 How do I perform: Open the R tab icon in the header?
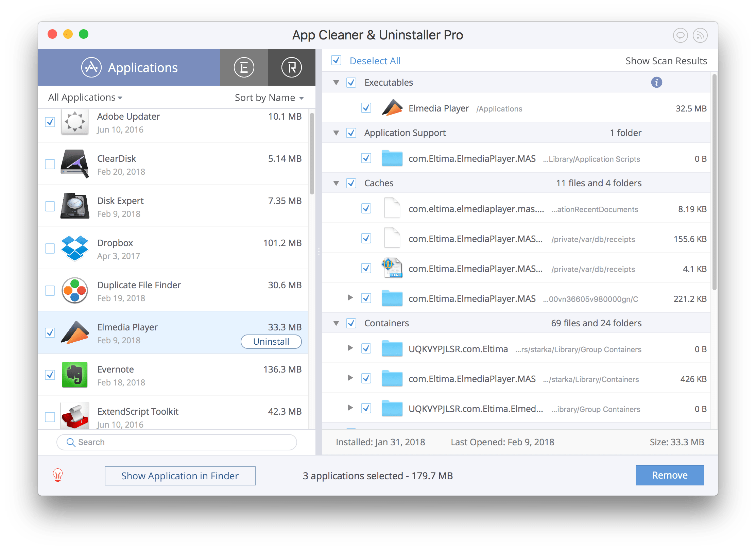point(292,67)
